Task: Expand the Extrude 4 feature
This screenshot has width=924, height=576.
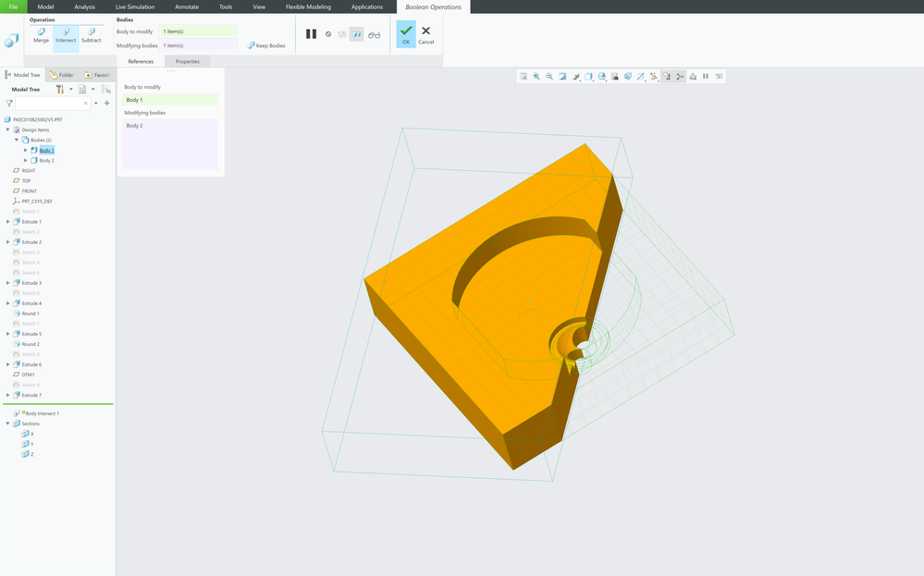Action: coord(7,303)
